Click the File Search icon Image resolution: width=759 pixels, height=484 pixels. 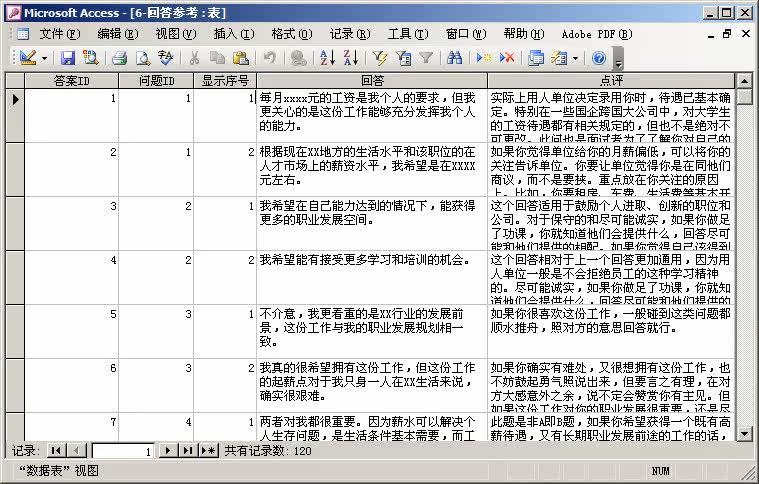point(91,59)
